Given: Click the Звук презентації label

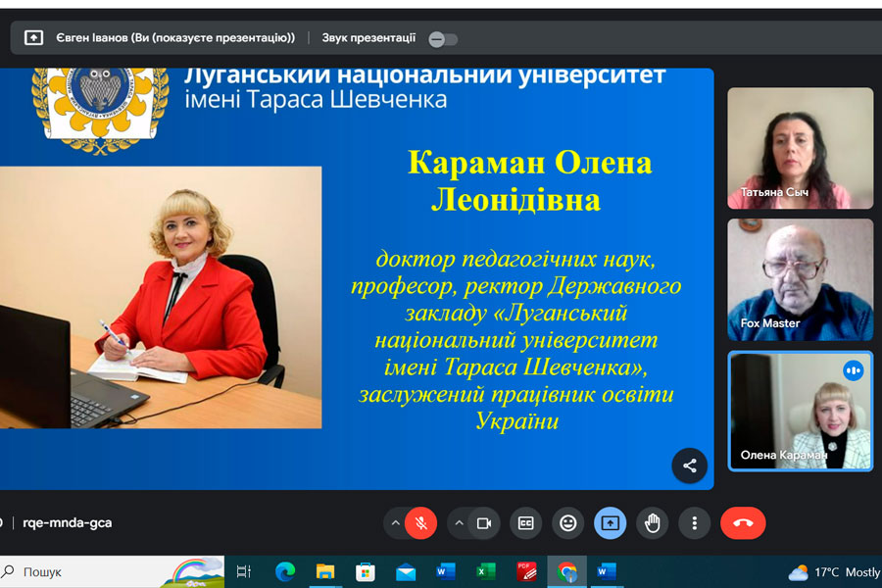Looking at the screenshot, I should (x=368, y=37).
